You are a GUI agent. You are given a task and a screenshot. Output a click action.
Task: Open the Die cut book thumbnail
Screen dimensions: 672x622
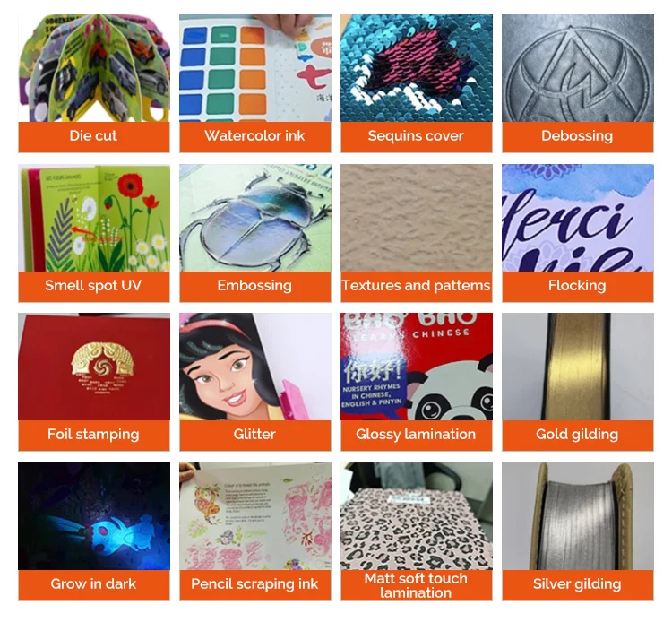pyautogui.click(x=94, y=68)
